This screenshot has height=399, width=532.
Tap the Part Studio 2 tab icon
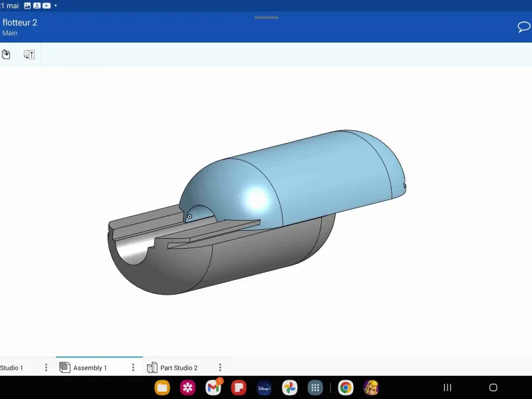click(152, 368)
